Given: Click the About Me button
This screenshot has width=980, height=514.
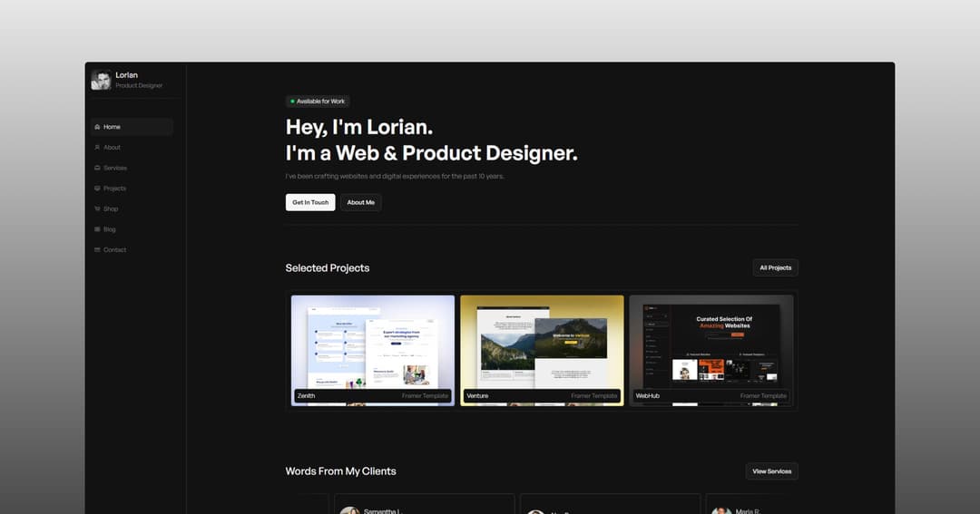Looking at the screenshot, I should click(x=360, y=202).
